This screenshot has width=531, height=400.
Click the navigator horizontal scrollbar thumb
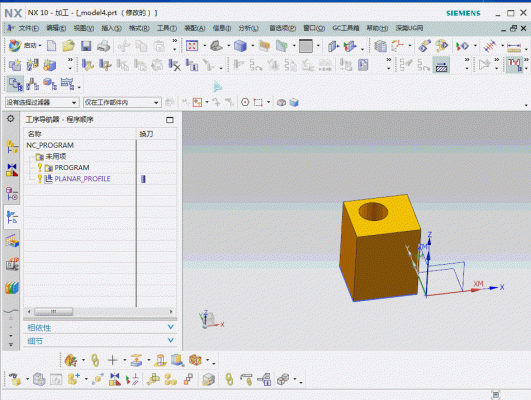click(x=54, y=311)
